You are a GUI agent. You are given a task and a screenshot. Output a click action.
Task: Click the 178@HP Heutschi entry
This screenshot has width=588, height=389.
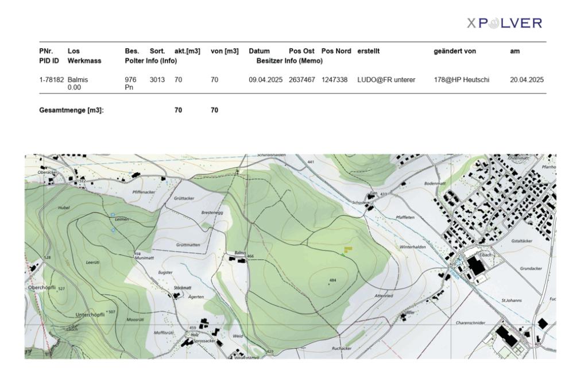[x=462, y=80]
